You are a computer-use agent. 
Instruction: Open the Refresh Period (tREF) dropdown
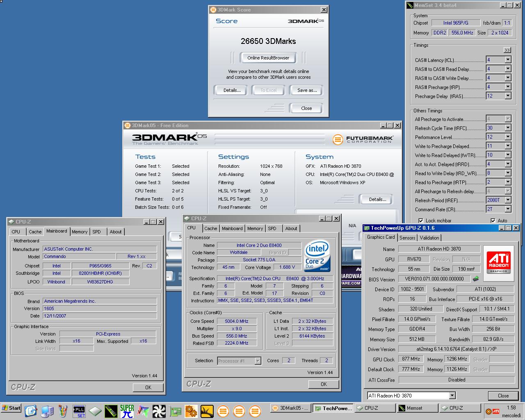[x=508, y=200]
